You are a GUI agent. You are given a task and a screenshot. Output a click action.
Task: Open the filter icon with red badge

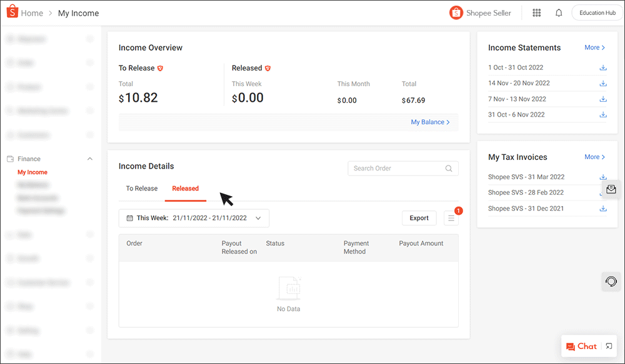coord(451,218)
